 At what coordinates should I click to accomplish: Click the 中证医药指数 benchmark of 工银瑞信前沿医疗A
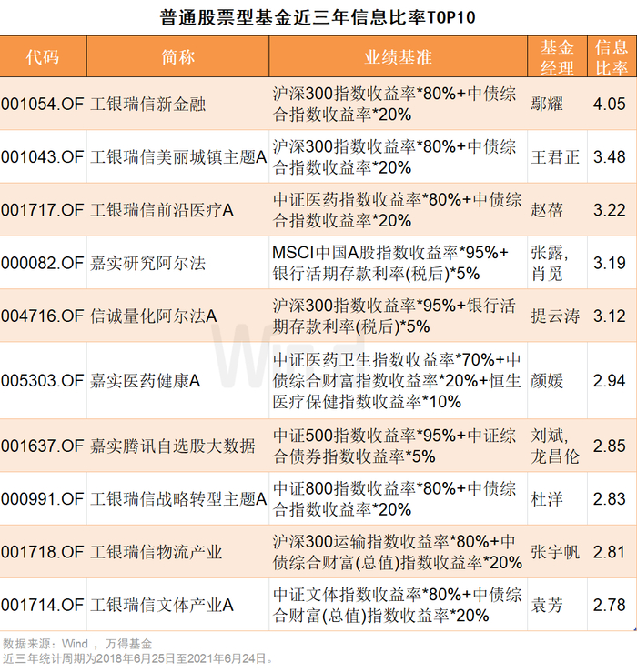pos(397,210)
